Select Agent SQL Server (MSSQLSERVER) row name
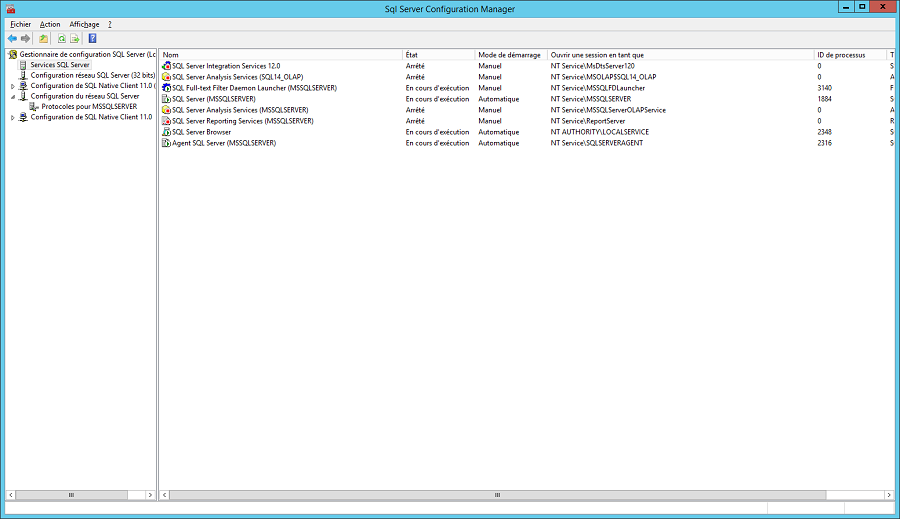 click(x=224, y=143)
